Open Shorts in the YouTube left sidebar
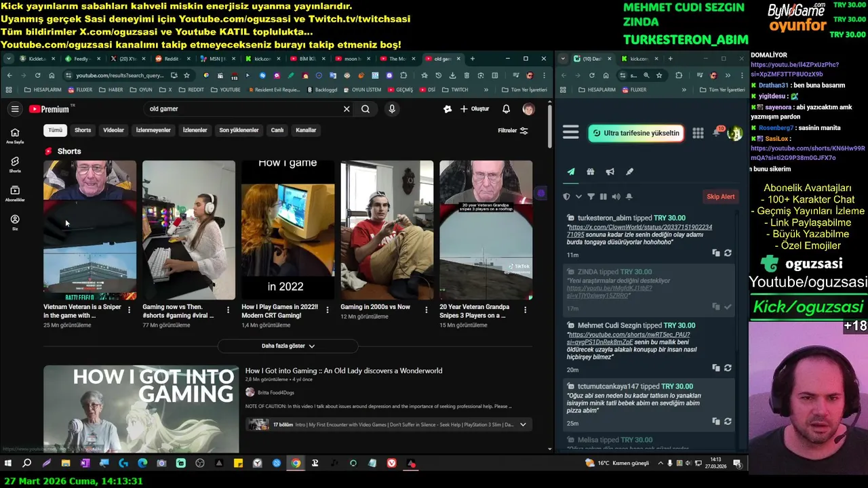The image size is (868, 488). [15, 165]
